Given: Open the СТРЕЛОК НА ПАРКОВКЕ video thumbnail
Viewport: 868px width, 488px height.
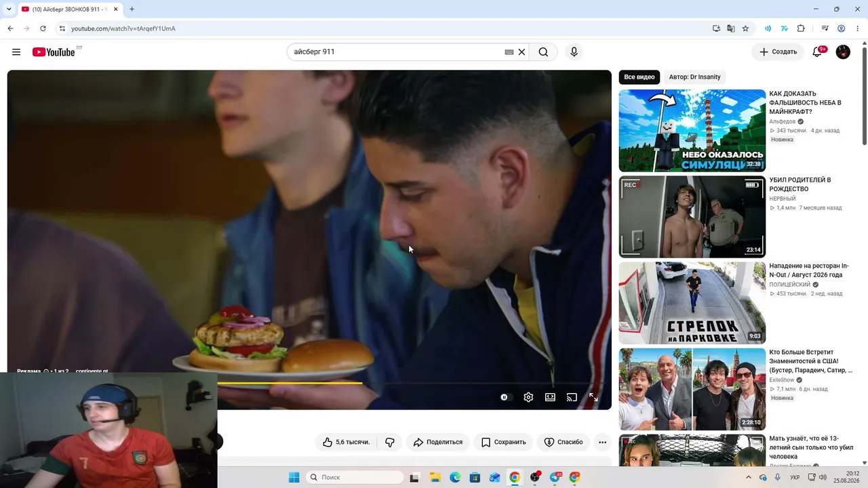Looking at the screenshot, I should [692, 303].
